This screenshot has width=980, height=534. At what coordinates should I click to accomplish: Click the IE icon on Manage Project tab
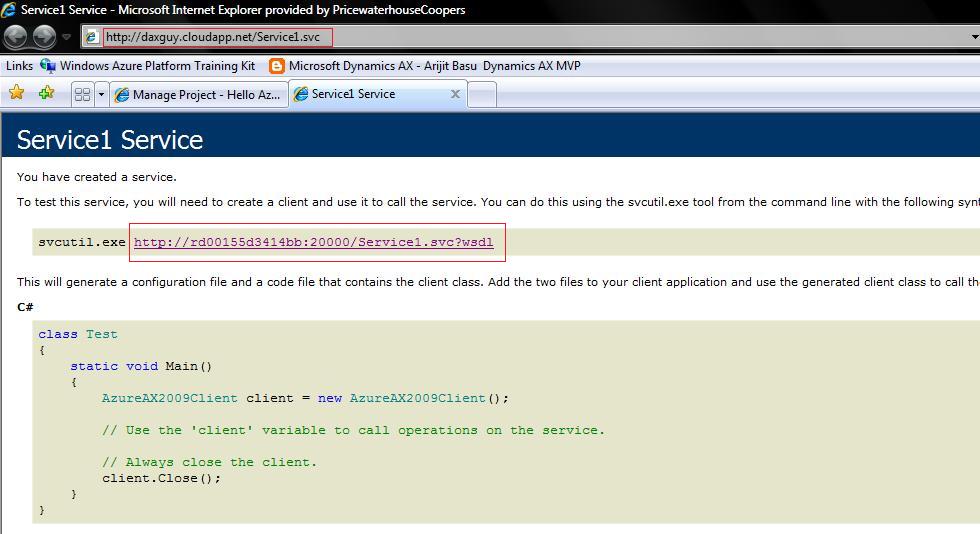point(122,94)
